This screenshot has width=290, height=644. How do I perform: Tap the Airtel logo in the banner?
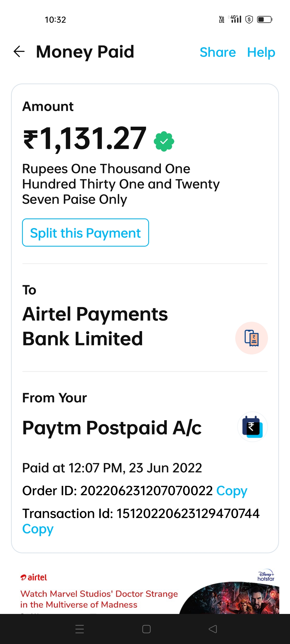pos(34,577)
